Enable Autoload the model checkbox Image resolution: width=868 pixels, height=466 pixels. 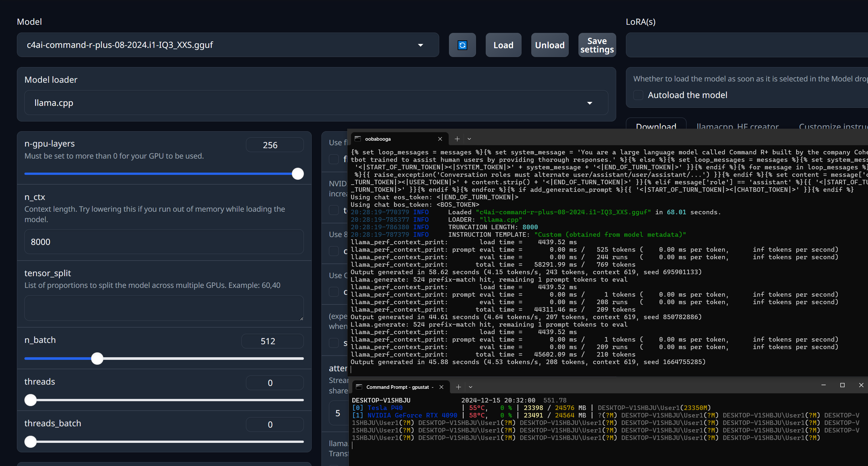[x=638, y=95]
